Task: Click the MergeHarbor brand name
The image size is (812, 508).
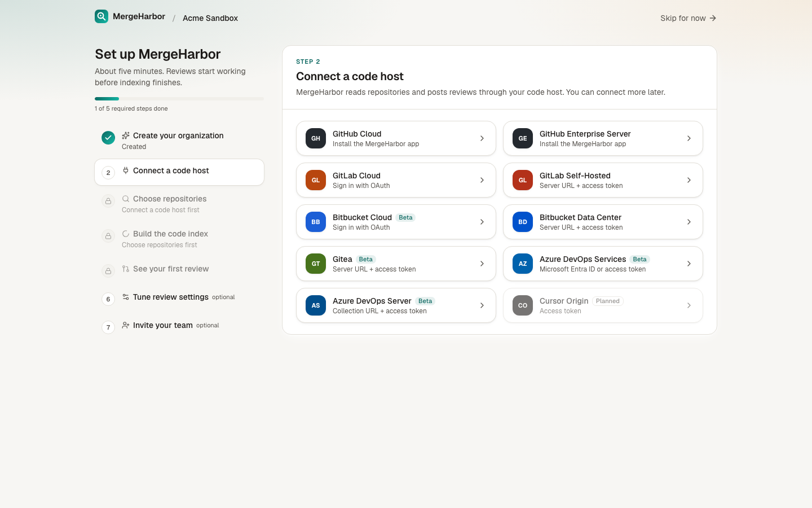Action: point(139,16)
